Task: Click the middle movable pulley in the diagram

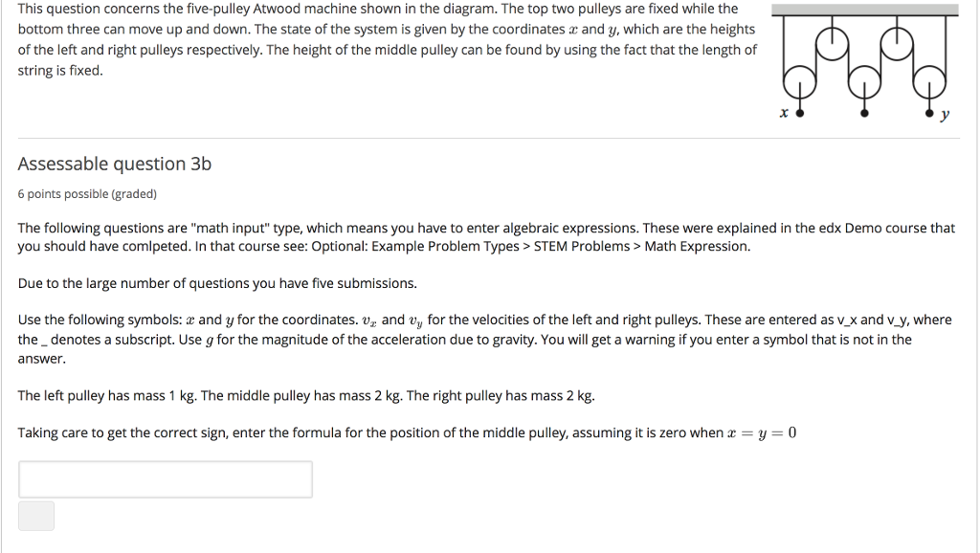Action: 864,82
